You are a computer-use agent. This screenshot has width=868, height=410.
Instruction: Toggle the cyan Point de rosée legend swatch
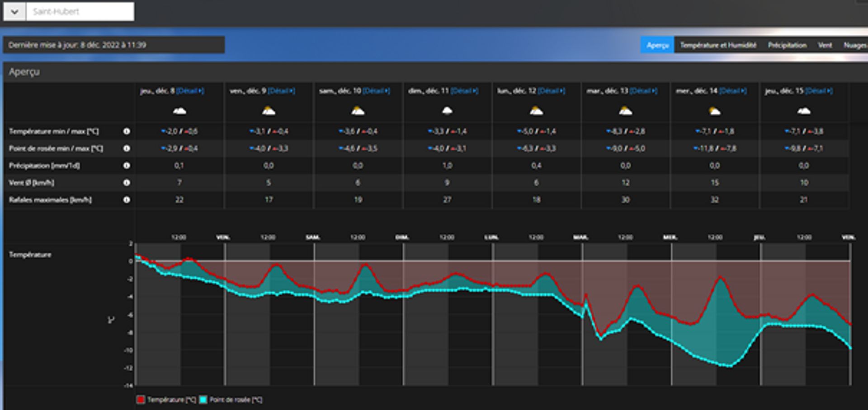pos(203,400)
